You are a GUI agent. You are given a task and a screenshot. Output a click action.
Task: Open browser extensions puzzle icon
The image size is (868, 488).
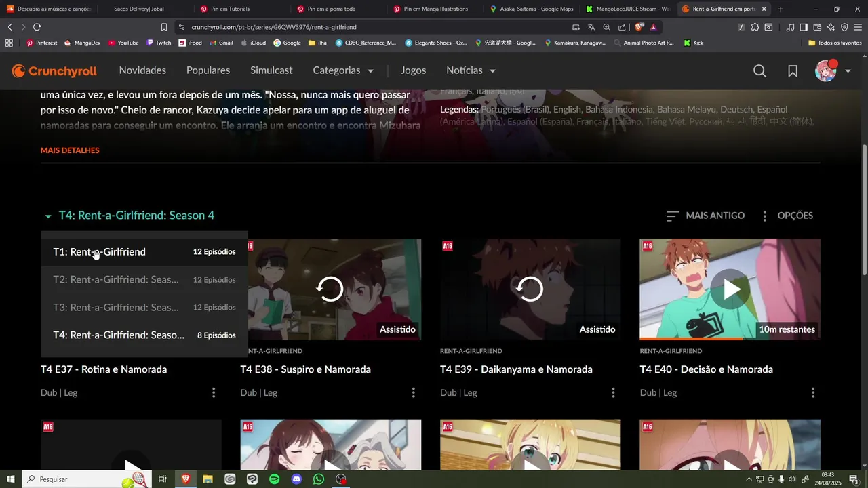755,27
